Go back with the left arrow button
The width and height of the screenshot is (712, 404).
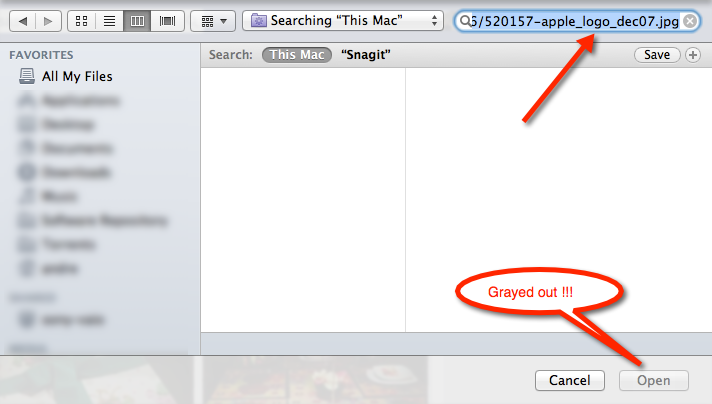(x=22, y=21)
